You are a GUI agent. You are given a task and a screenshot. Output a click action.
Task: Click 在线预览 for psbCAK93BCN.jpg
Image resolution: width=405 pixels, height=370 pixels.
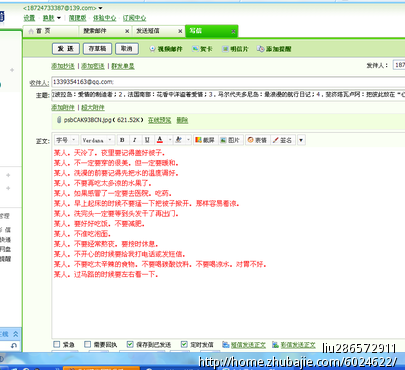[159, 120]
